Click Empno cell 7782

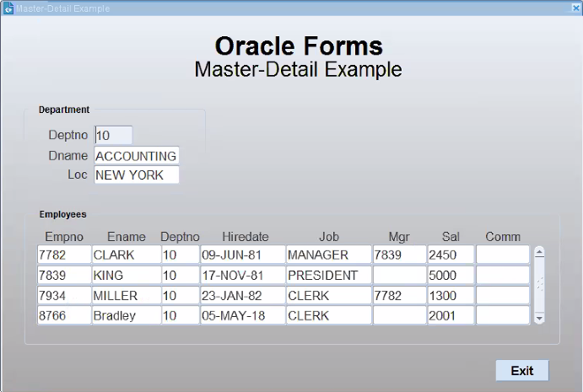[x=64, y=255]
